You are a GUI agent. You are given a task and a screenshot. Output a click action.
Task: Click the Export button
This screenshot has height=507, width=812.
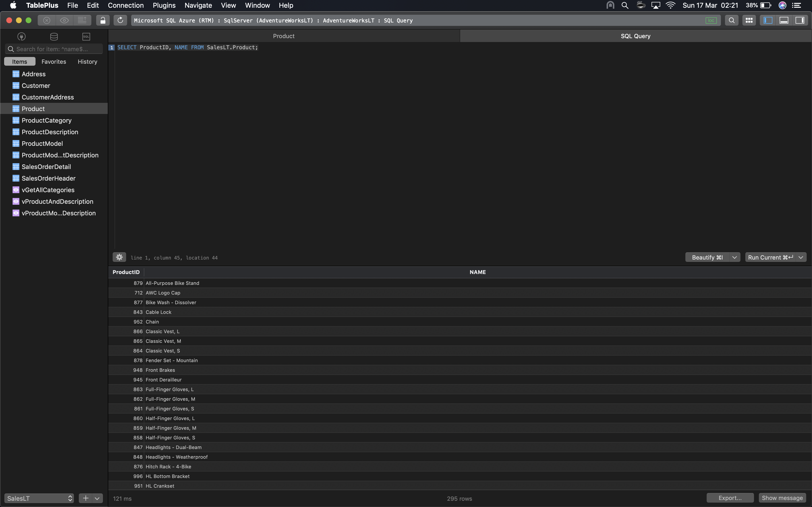(730, 498)
